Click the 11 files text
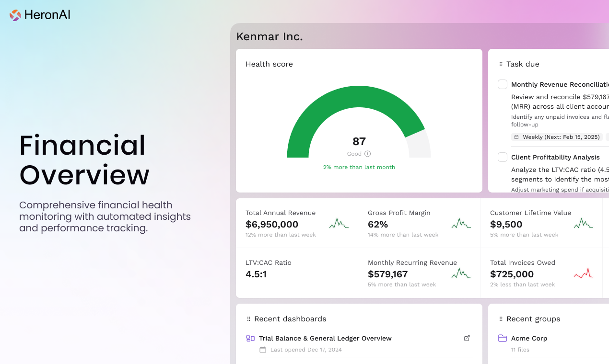The height and width of the screenshot is (364, 609). 520,350
